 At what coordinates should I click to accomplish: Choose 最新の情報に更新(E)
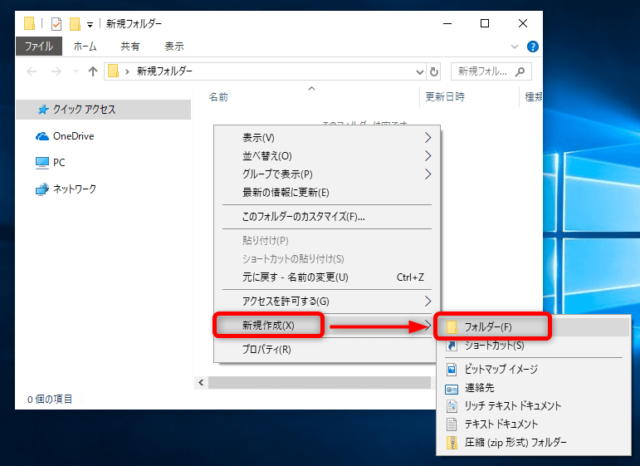[x=327, y=192]
